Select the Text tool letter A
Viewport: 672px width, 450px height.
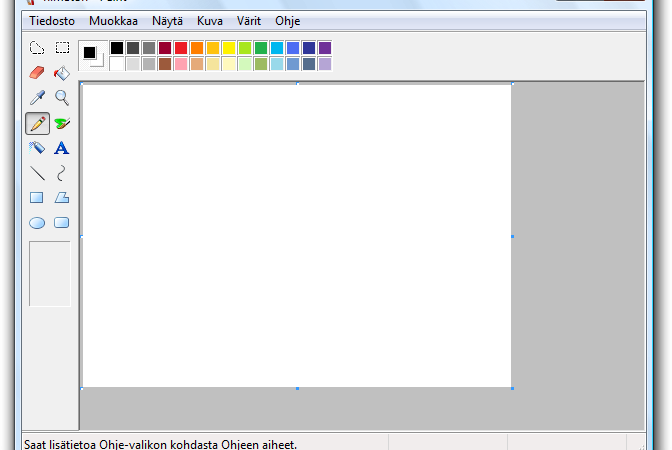(x=62, y=148)
